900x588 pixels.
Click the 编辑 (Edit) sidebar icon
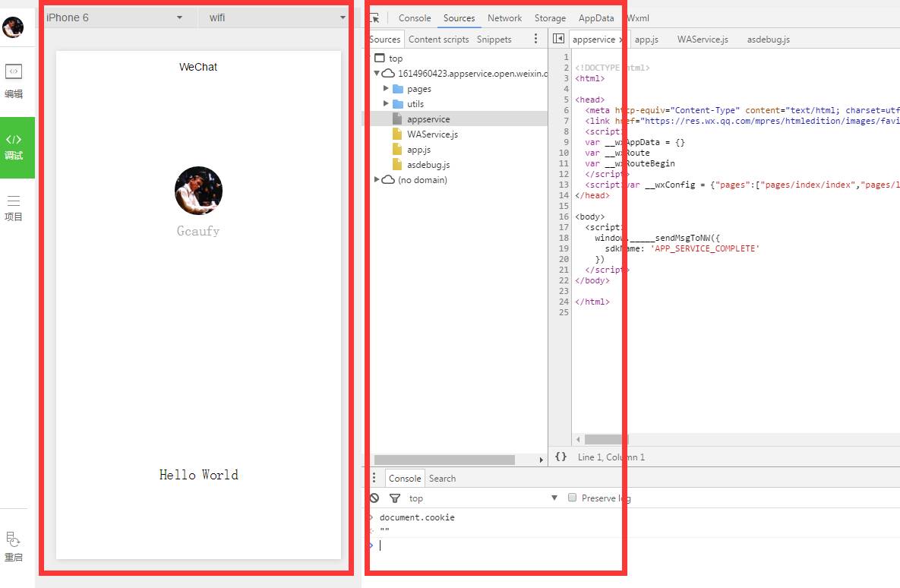click(14, 81)
